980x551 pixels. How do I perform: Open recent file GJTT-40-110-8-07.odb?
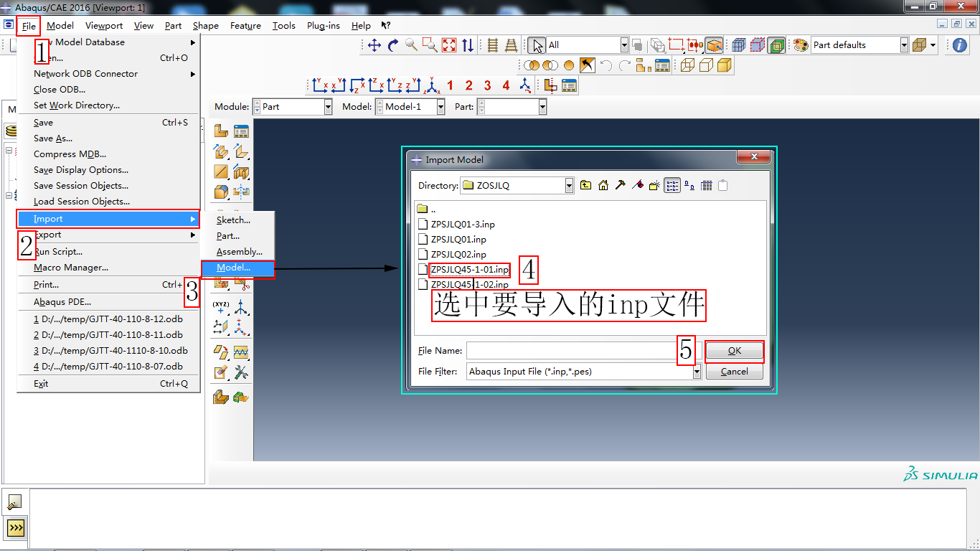point(108,367)
